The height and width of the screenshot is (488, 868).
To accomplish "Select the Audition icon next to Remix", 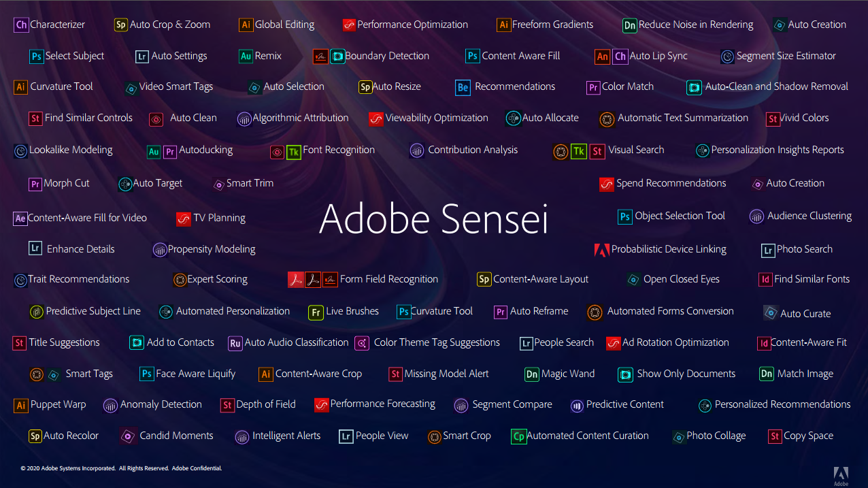I will pyautogui.click(x=246, y=56).
